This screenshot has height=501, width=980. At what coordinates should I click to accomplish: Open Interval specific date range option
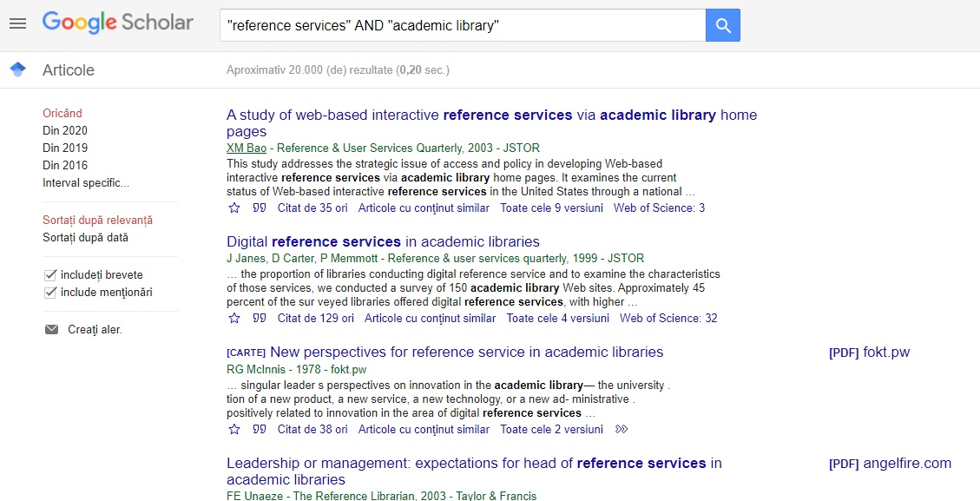click(x=86, y=183)
